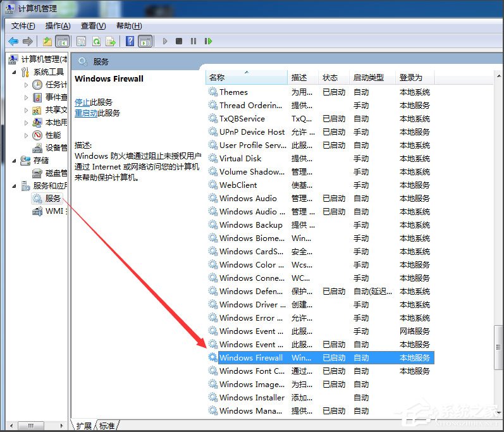
Task: Toggle the show/hide console tree button
Action: click(x=62, y=41)
